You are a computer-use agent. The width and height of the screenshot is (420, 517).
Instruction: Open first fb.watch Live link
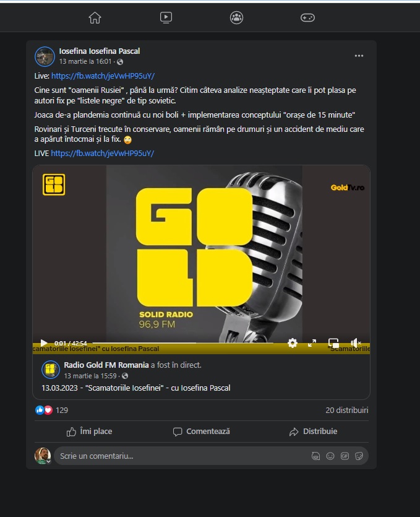coord(103,76)
